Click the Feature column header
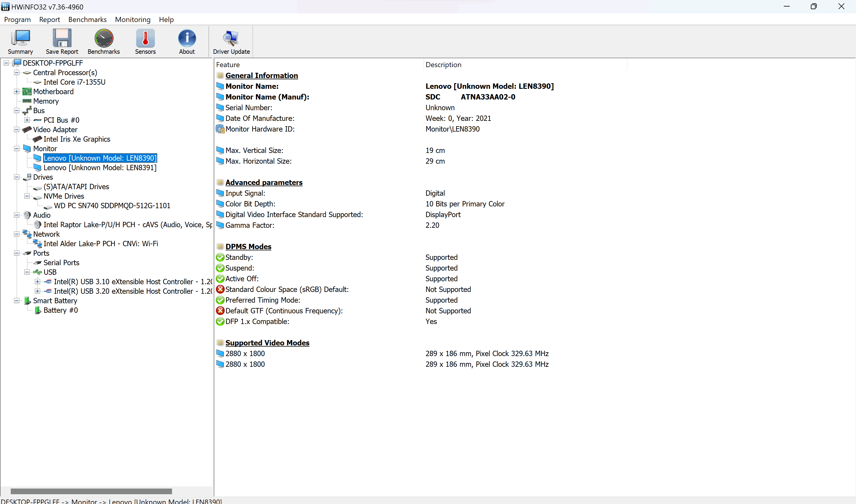856x504 pixels. pyautogui.click(x=319, y=64)
